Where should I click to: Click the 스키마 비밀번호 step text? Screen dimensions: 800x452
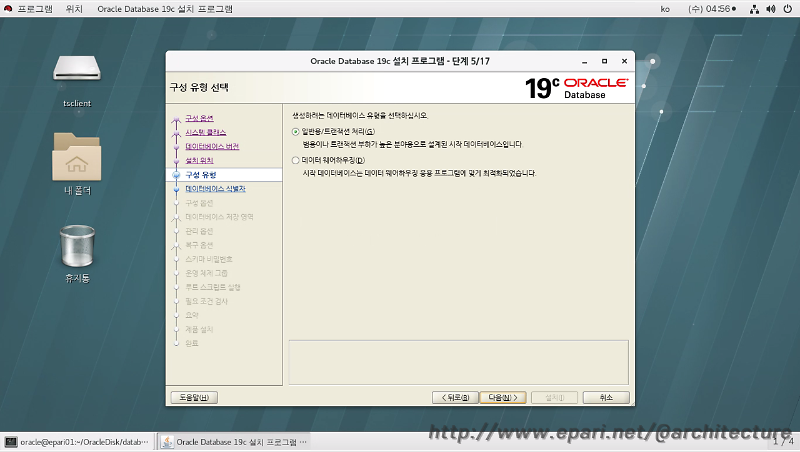(209, 259)
